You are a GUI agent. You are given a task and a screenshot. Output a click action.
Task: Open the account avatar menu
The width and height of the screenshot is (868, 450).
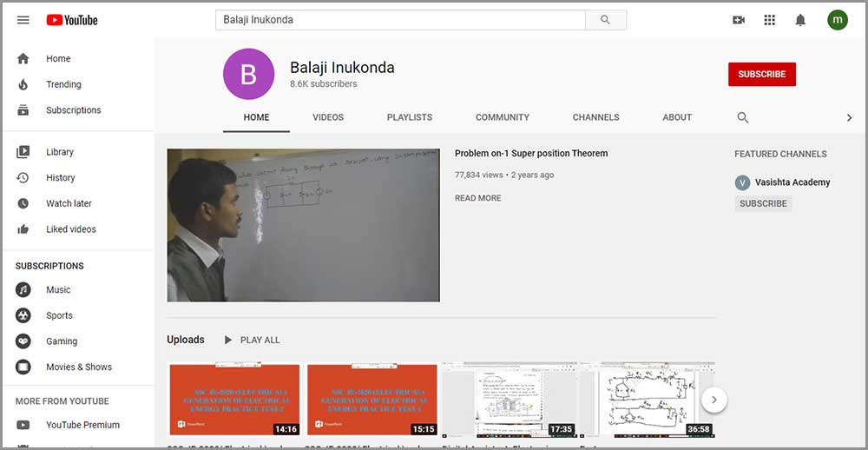pyautogui.click(x=837, y=20)
